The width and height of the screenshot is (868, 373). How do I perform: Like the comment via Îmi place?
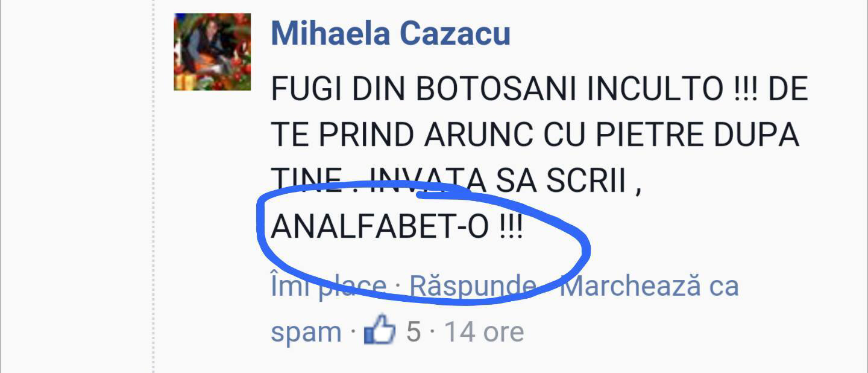(x=329, y=285)
